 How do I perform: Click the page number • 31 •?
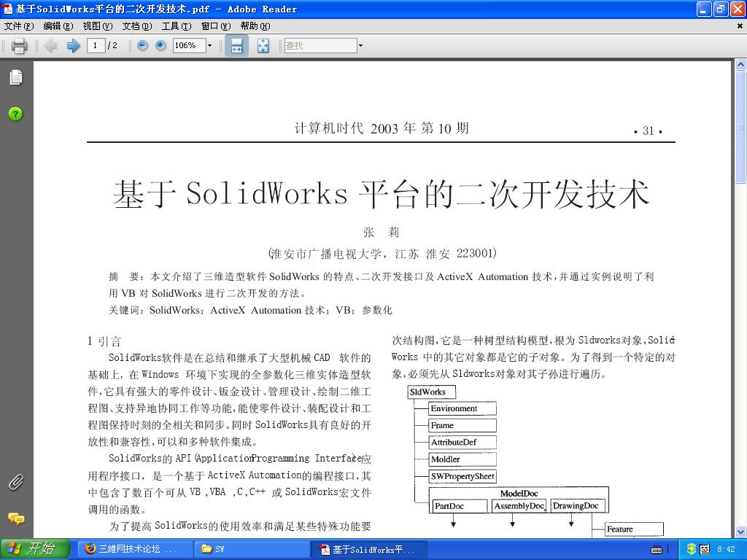coord(649,131)
